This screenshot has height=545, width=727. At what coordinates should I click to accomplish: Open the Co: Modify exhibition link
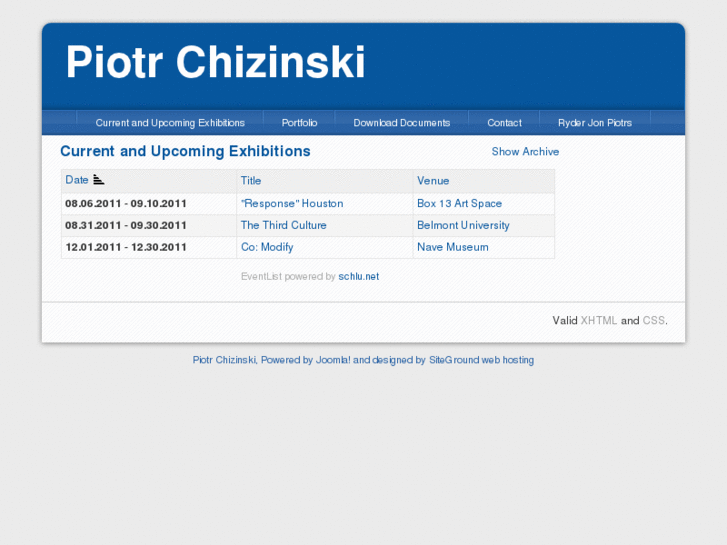(x=267, y=247)
